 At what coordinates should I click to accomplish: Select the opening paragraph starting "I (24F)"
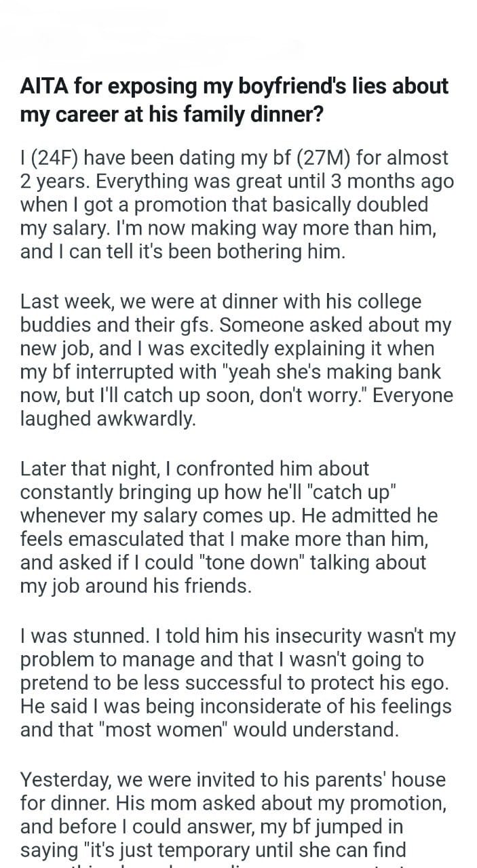(237, 204)
